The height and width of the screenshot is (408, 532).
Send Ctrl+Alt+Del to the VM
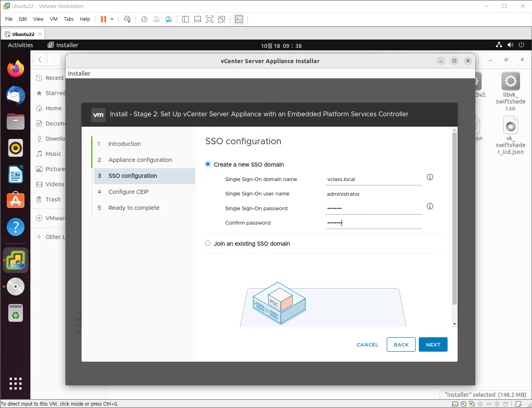(127, 19)
